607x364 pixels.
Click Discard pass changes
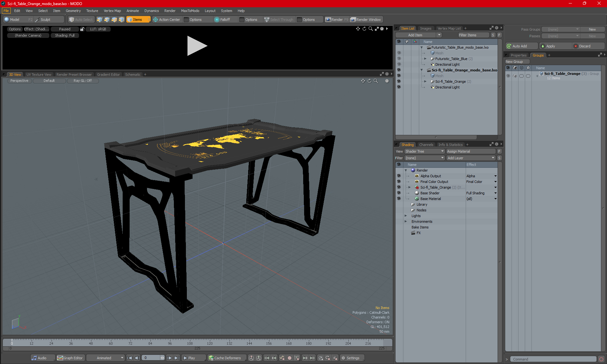(x=588, y=46)
